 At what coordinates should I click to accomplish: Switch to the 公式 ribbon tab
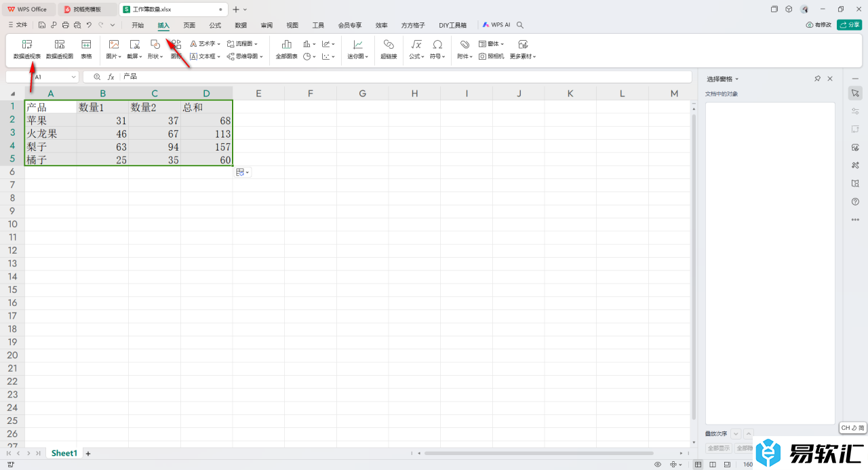pos(215,25)
